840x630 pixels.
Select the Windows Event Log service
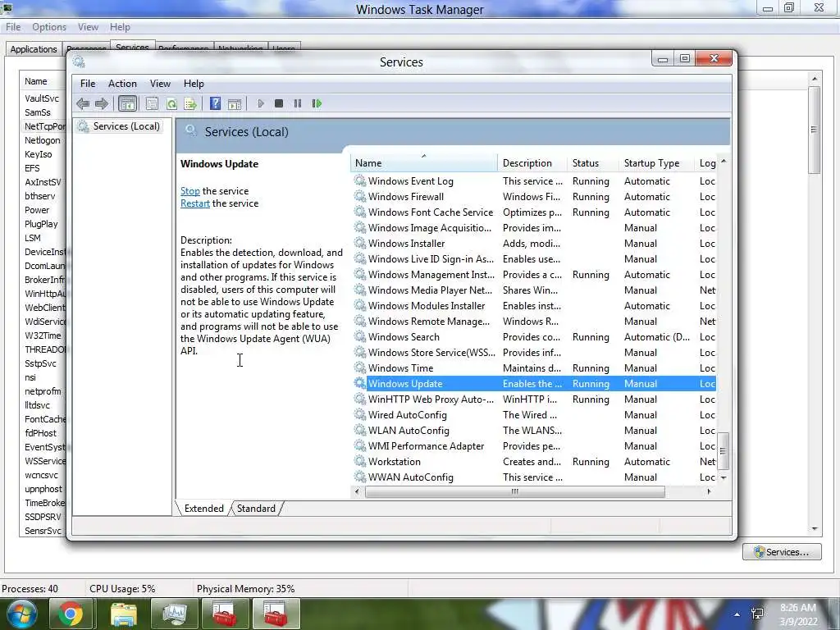534,181
